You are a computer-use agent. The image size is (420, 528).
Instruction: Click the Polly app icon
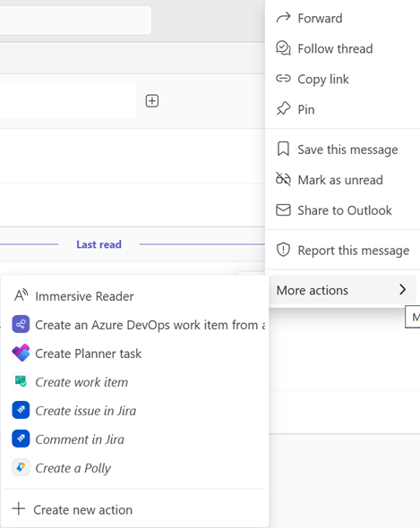[21, 467]
